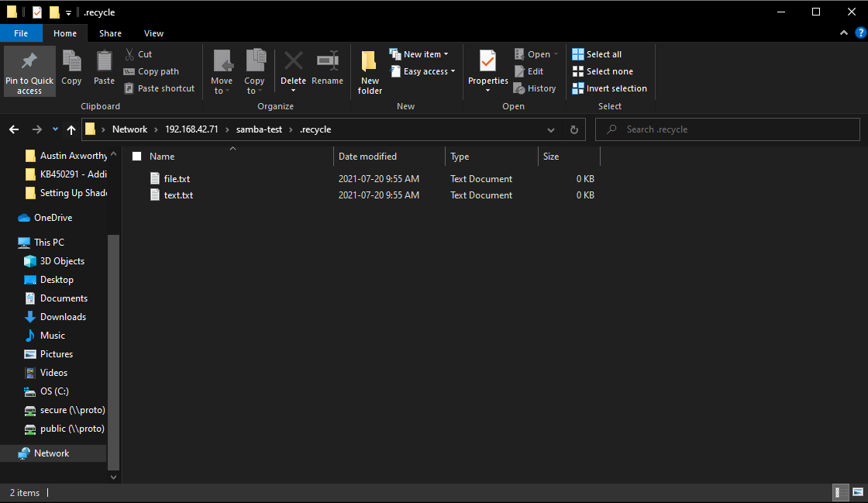Switch to the Home tab
The width and height of the screenshot is (868, 503).
tap(65, 33)
